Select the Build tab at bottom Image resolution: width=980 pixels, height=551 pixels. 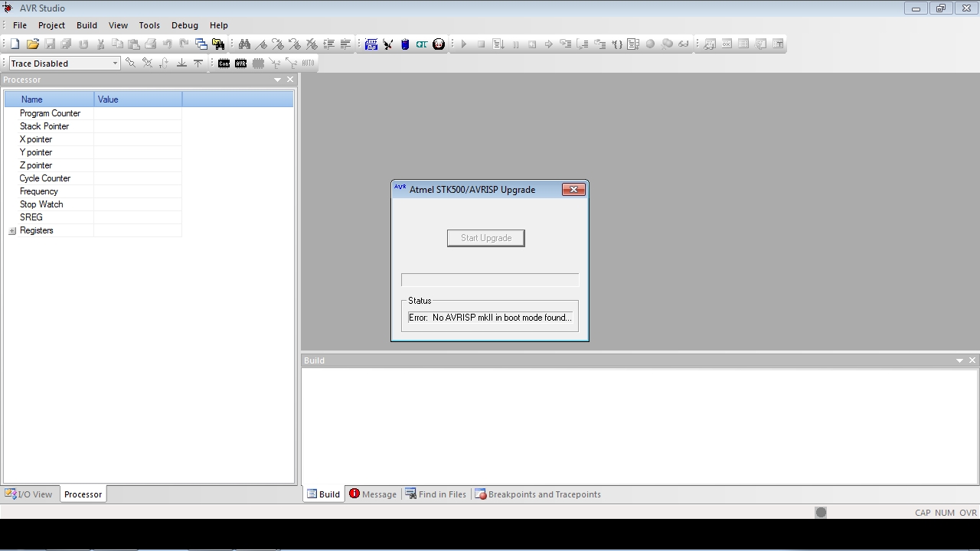(323, 494)
